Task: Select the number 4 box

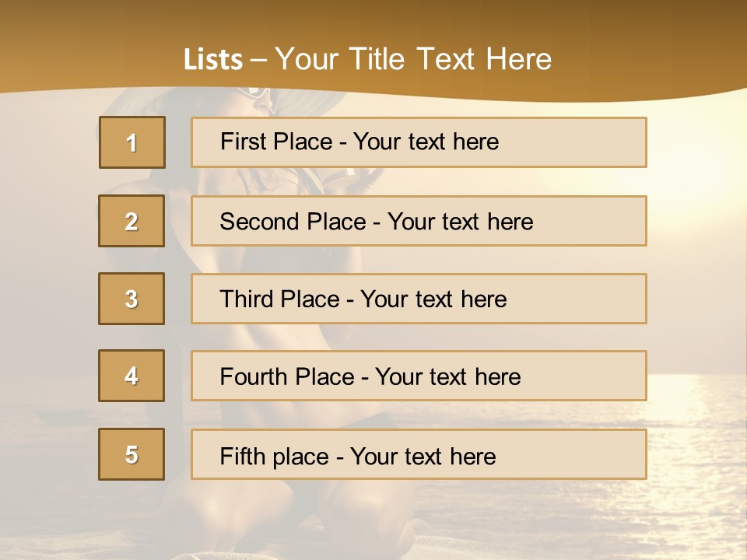Action: tap(132, 376)
